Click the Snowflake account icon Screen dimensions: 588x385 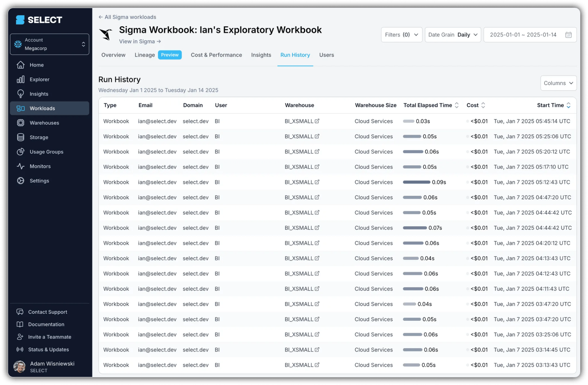tap(18, 44)
